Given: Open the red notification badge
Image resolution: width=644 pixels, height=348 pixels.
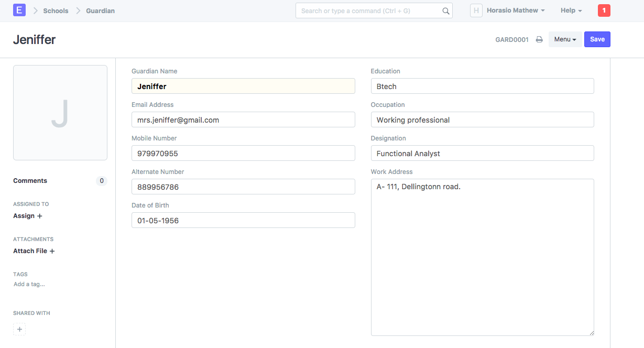Looking at the screenshot, I should (x=604, y=10).
